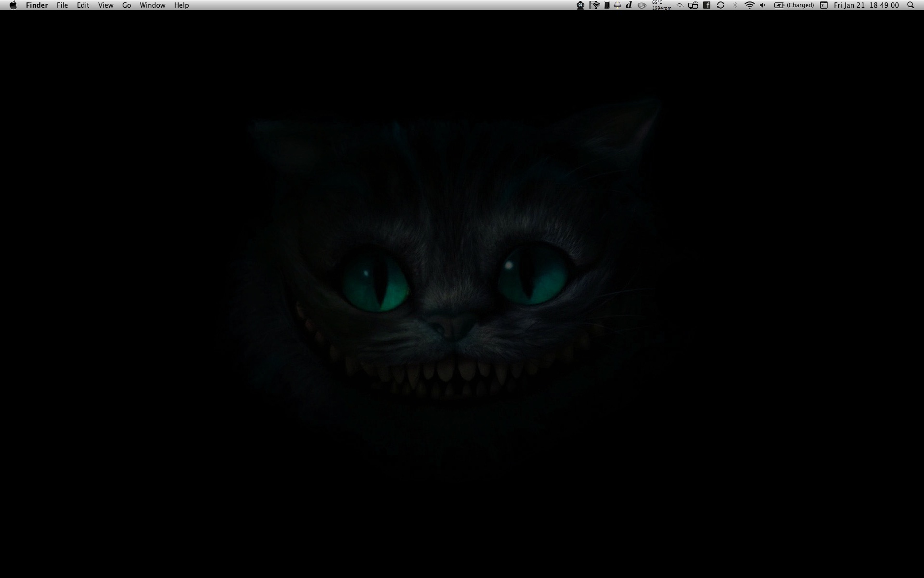Open the volume control icon
Screen dimensions: 924x578
762,5
